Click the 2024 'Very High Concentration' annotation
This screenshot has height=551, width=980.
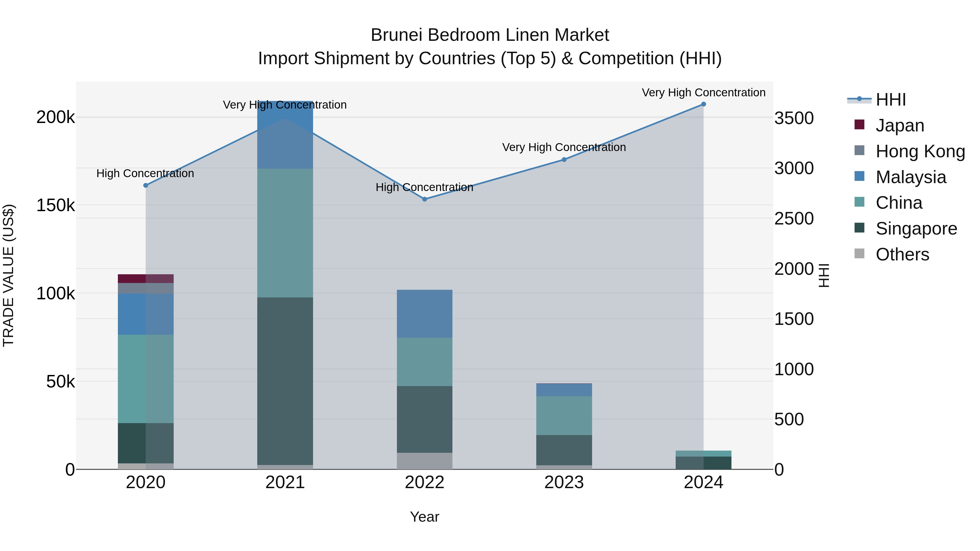click(704, 93)
